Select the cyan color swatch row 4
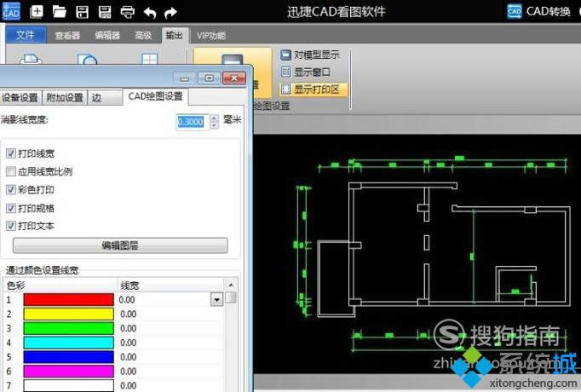 (x=68, y=343)
